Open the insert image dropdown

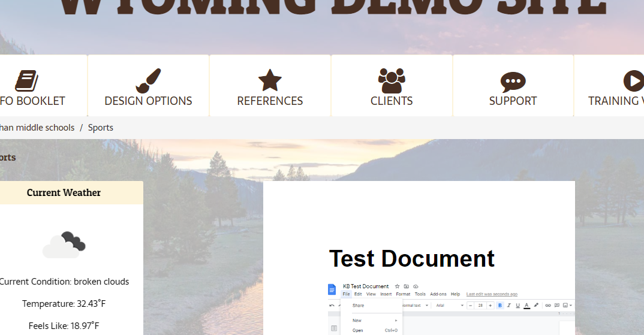point(567,306)
